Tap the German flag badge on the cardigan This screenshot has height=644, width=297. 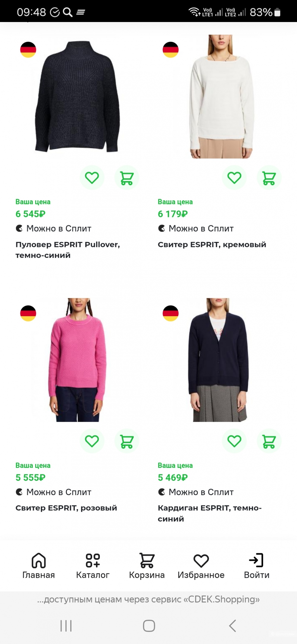[x=170, y=313]
